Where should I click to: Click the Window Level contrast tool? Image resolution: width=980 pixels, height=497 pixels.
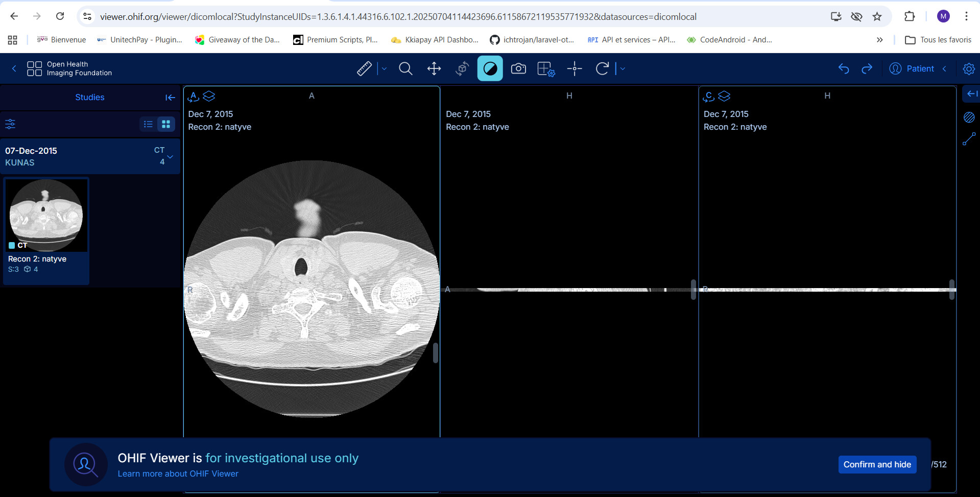point(490,68)
